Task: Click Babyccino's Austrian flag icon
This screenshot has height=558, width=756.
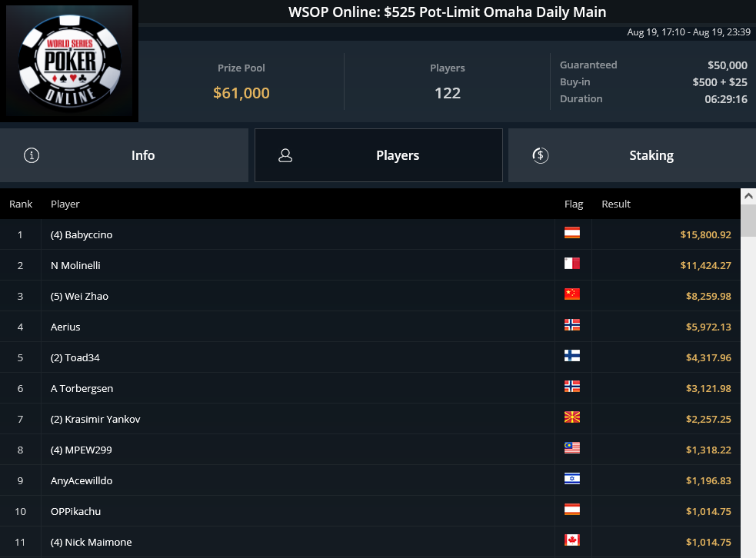Action: (572, 233)
